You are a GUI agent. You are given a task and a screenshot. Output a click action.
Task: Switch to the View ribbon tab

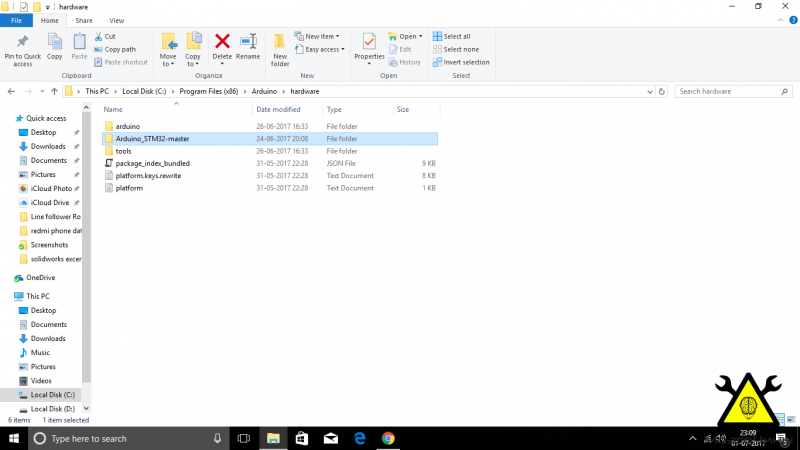pos(116,20)
